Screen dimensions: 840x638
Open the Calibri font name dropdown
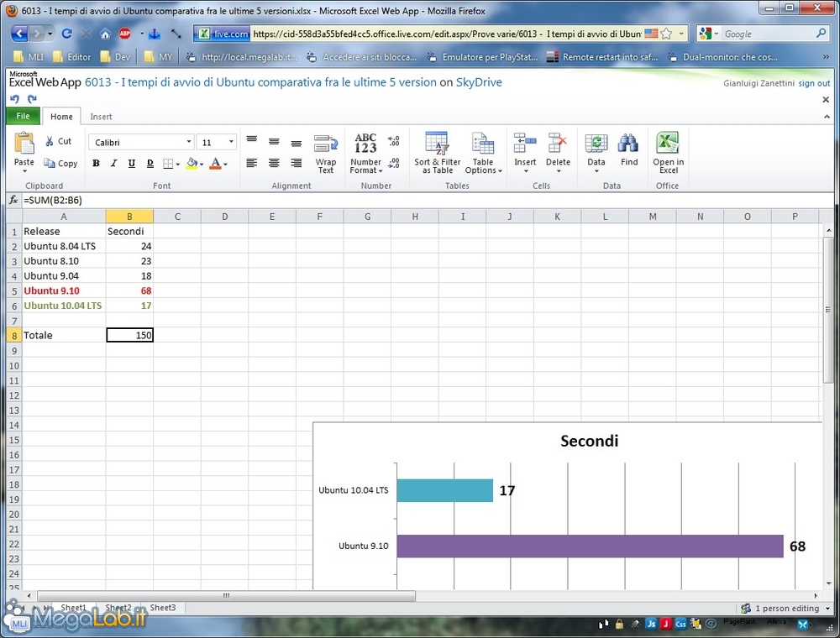pyautogui.click(x=189, y=142)
